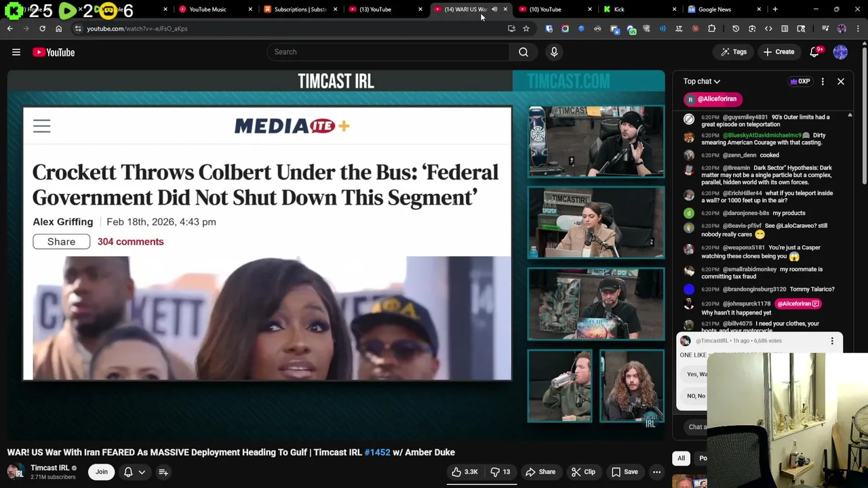The image size is (868, 488).
Task: Switch to (13) YouTube tab
Action: 384,9
